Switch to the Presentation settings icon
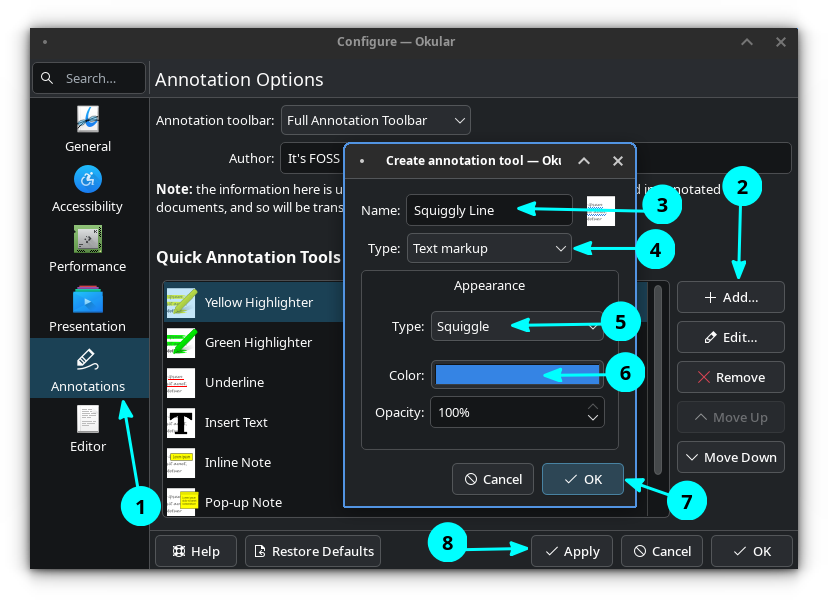 click(88, 299)
